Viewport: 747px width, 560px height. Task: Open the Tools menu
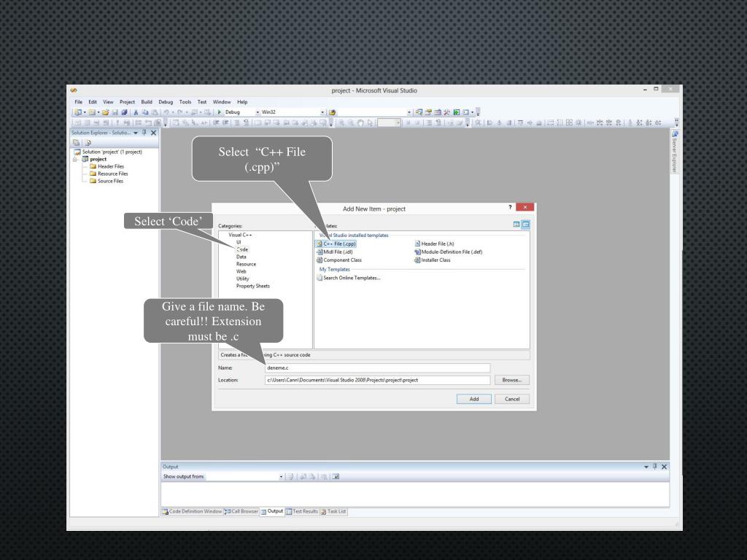(185, 102)
